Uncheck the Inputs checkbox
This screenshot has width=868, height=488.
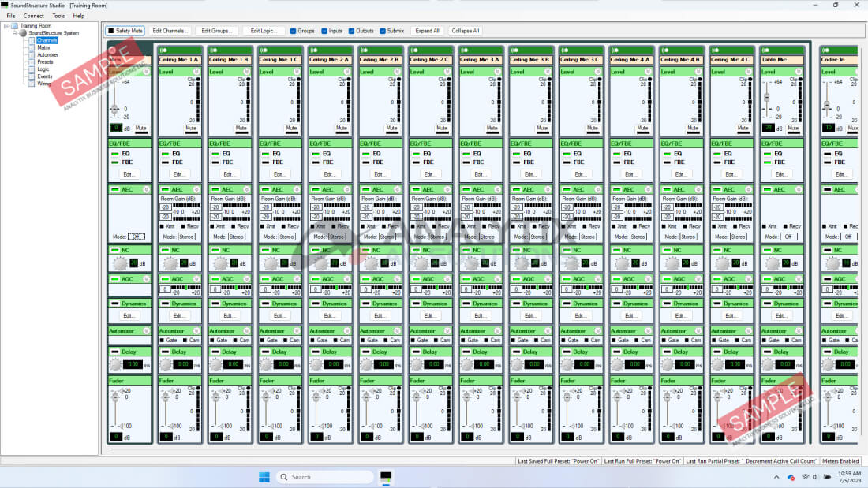(x=324, y=31)
